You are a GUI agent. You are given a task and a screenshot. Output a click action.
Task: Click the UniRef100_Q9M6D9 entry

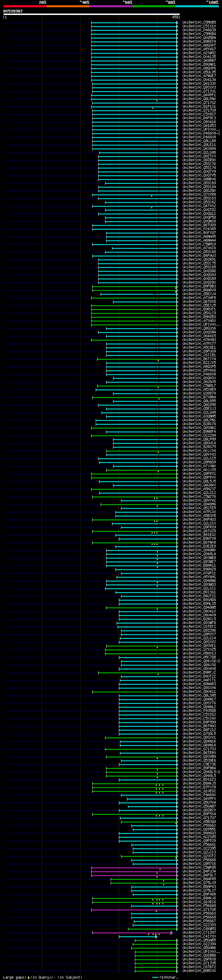click(x=199, y=462)
